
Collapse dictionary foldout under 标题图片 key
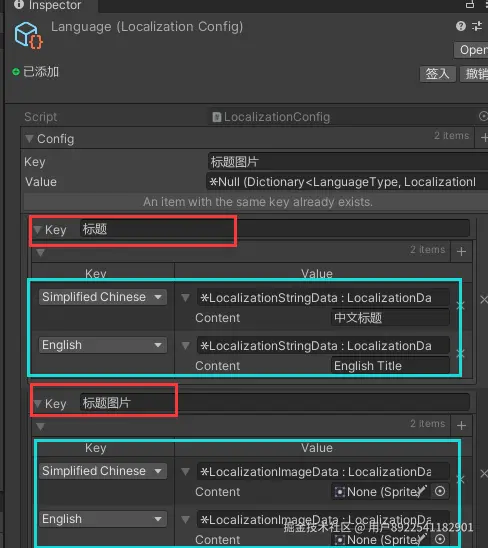41,426
